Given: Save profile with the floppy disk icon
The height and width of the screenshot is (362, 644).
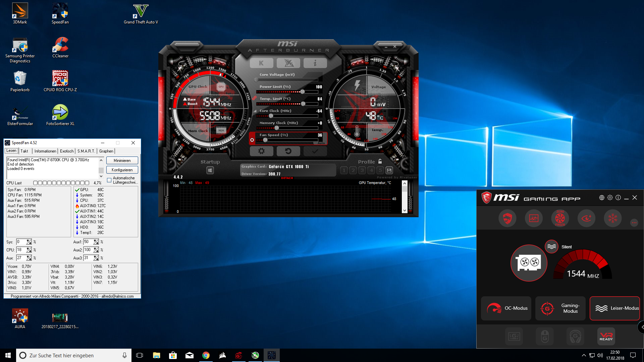Looking at the screenshot, I should point(389,170).
